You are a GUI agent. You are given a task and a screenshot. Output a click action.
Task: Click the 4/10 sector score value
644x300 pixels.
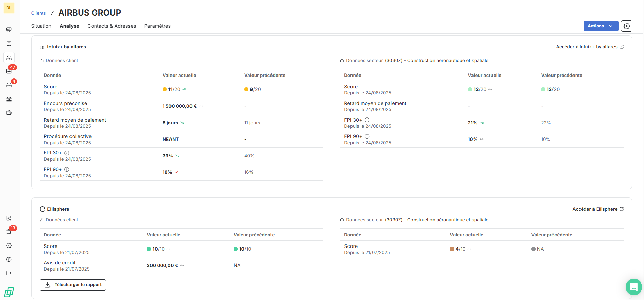coord(460,249)
